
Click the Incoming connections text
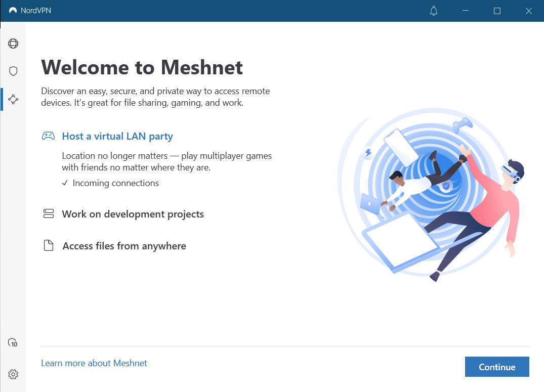[115, 183]
